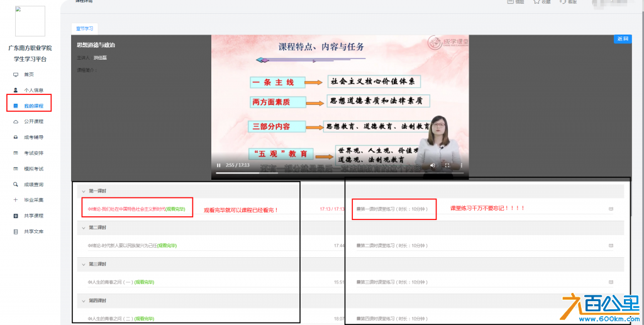Click the logo image placeholder above the title

[x=30, y=21]
